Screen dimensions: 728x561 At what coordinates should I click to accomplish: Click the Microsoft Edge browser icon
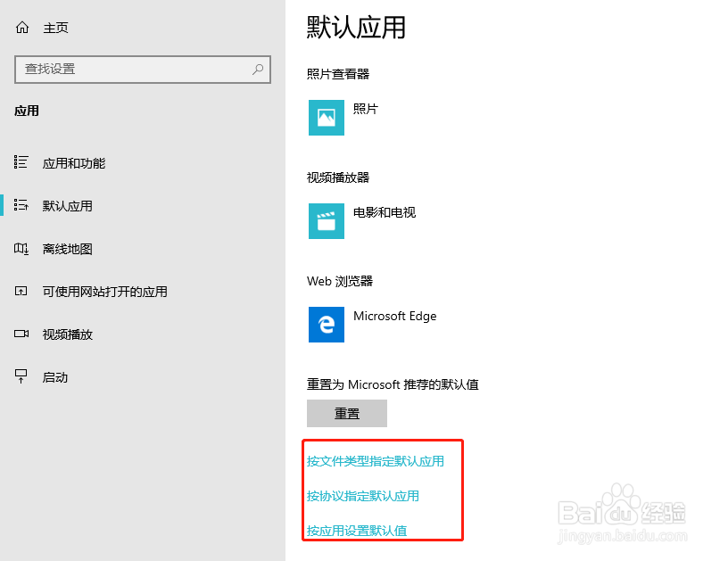pyautogui.click(x=327, y=325)
